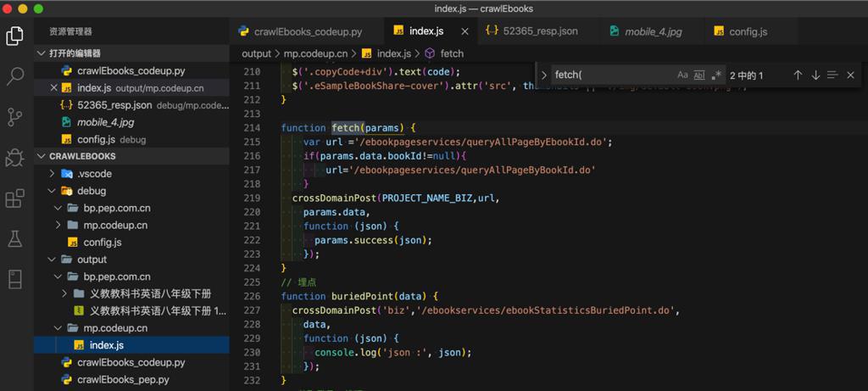Viewport: 868px width, 391px height.
Task: Open crawlEbooks_pep.py in workspace tree
Action: [131, 380]
